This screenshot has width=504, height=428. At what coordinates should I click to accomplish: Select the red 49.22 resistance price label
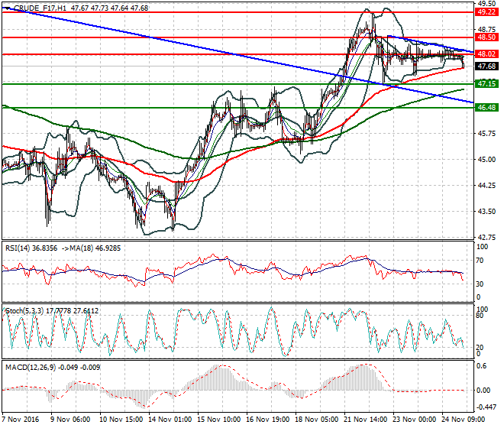(486, 12)
